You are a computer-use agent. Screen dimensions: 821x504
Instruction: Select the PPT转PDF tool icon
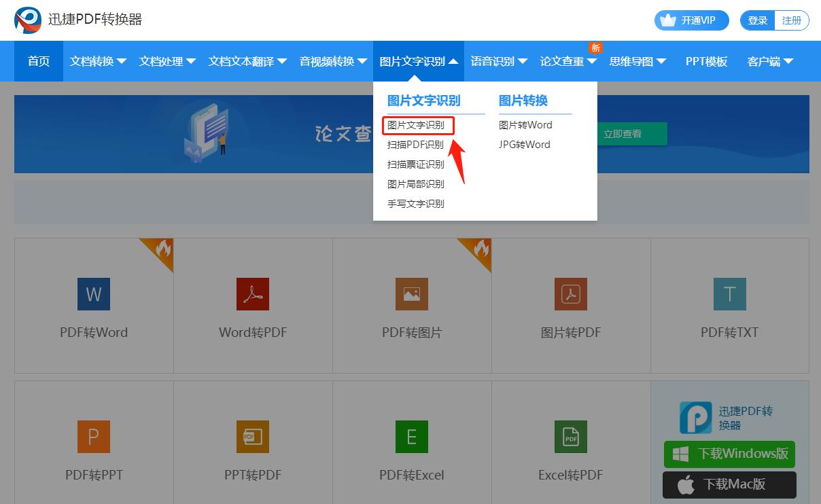(252, 437)
